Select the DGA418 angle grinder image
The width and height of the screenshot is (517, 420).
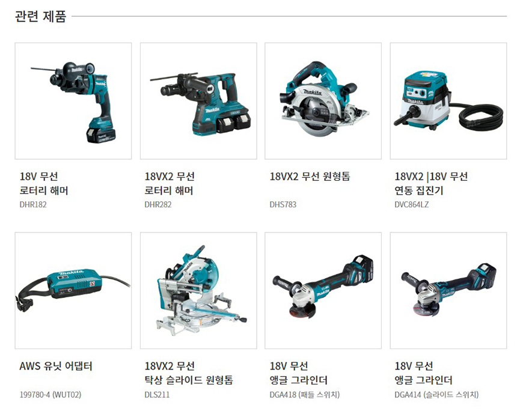[323, 290]
